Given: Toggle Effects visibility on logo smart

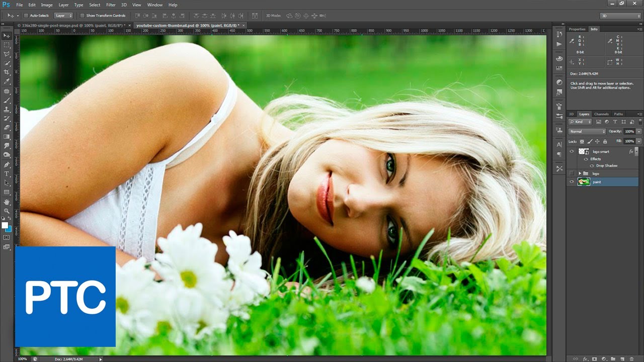Looking at the screenshot, I should click(586, 159).
